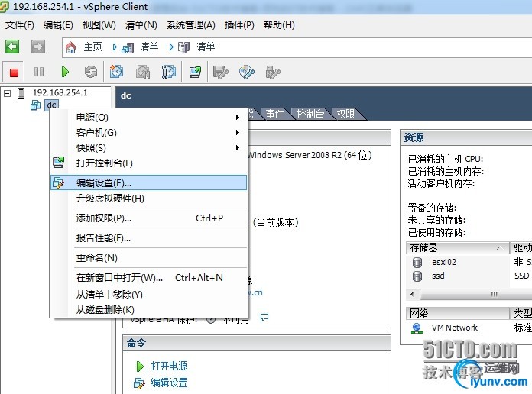Expand the 客户机(G) submenu arrow
The width and height of the screenshot is (532, 394).
[238, 132]
